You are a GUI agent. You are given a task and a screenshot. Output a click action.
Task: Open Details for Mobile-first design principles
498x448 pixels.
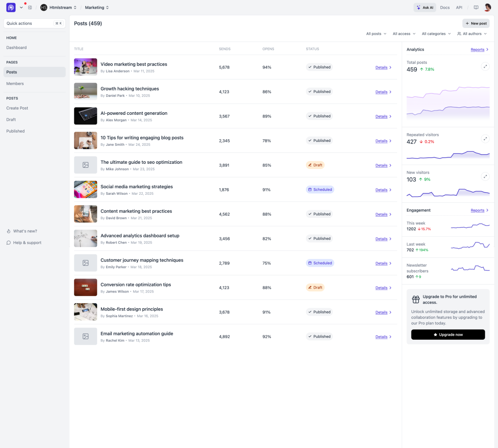383,312
